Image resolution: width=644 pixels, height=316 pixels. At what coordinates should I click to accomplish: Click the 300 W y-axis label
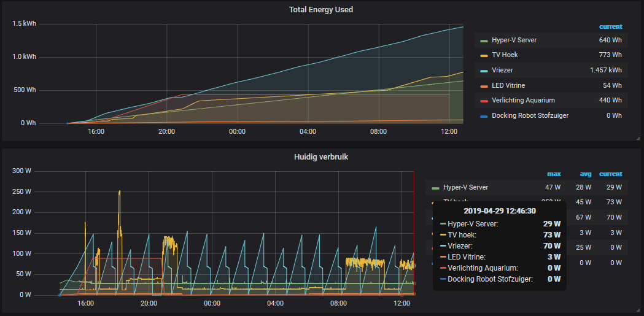tap(21, 171)
